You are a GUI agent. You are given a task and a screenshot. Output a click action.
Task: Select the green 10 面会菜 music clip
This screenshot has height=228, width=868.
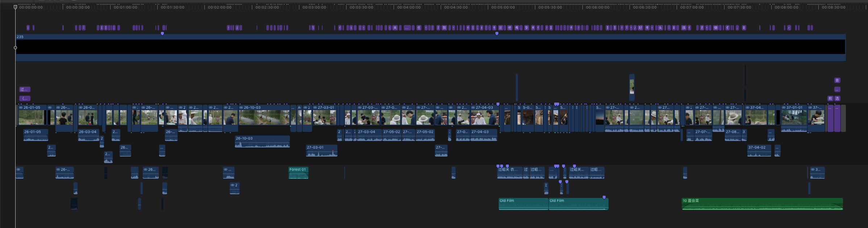(x=762, y=204)
